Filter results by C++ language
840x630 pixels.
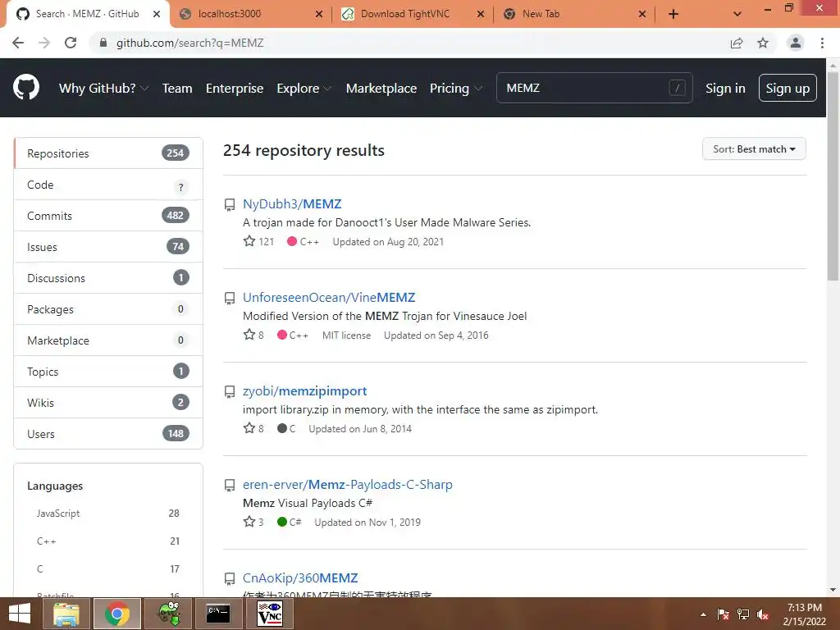[107, 541]
